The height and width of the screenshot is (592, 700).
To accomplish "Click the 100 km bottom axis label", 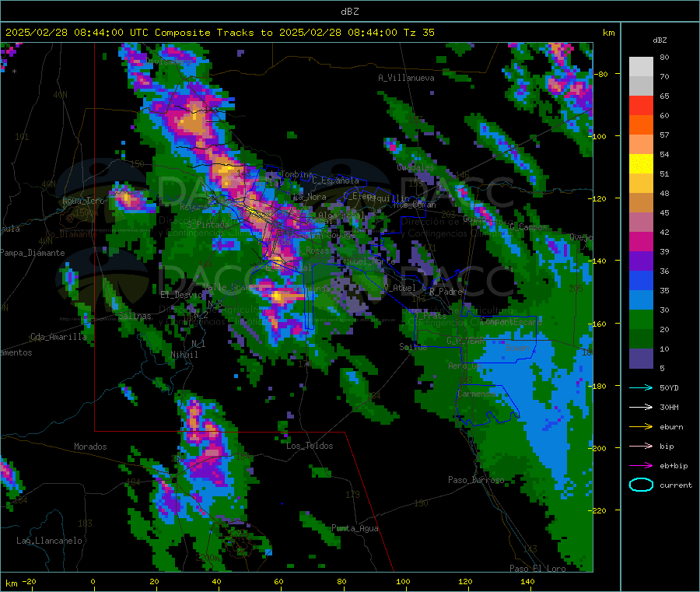I will [x=403, y=581].
